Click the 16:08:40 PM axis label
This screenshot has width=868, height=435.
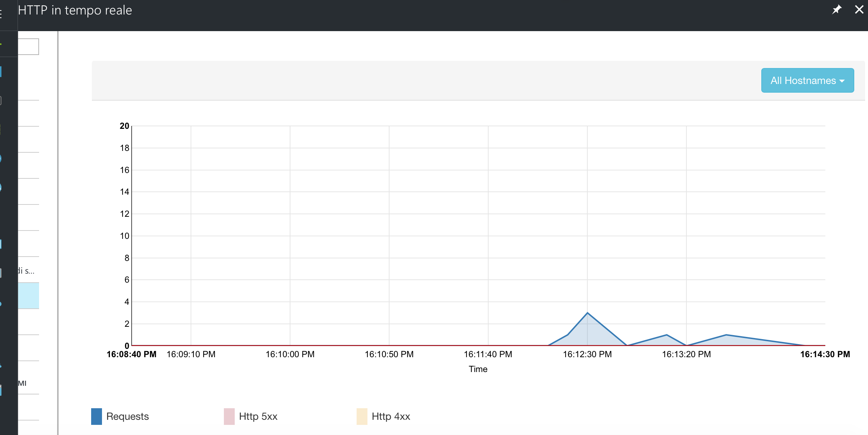(132, 354)
